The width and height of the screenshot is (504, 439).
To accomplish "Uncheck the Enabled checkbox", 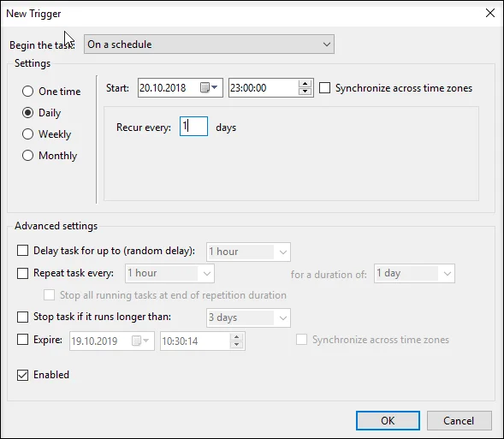I will coord(22,375).
